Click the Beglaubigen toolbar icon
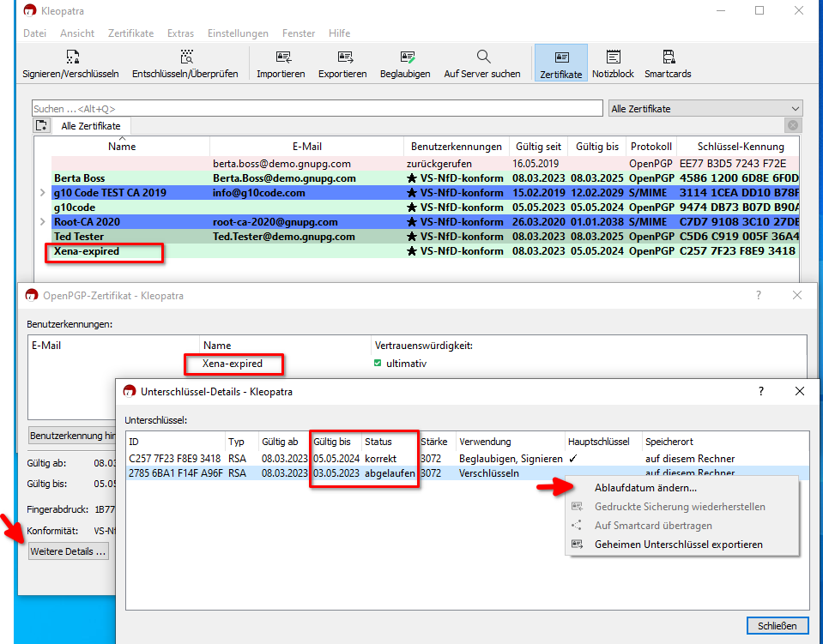 pos(405,57)
